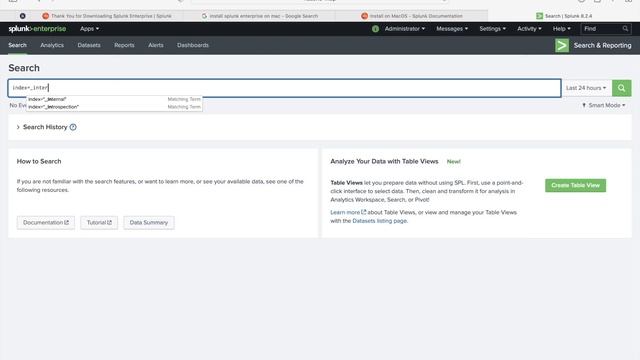Select the index="_internal" suggestion
Image resolution: width=640 pixels, height=360 pixels.
[114, 99]
